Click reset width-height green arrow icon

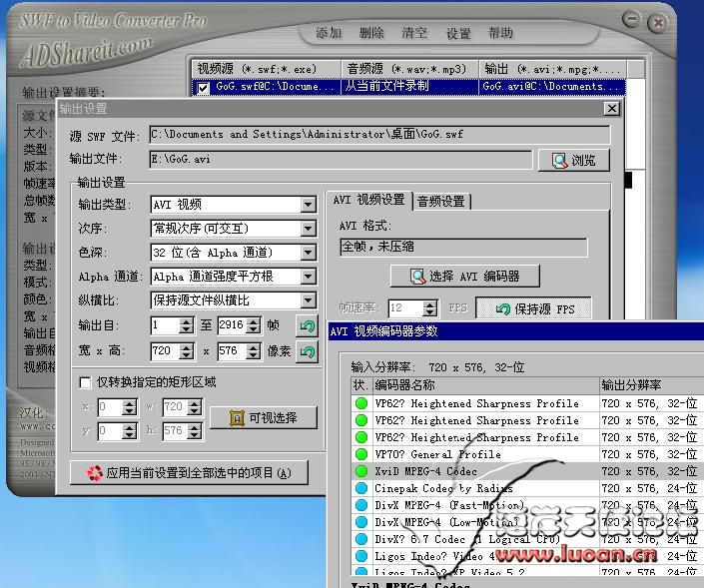[308, 351]
